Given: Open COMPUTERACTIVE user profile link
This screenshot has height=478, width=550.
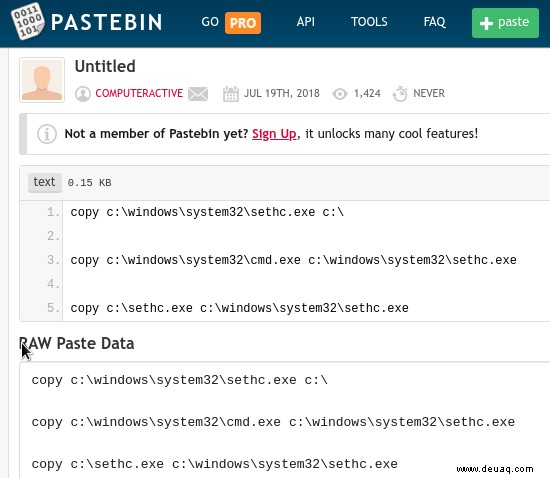Looking at the screenshot, I should click(x=139, y=93).
